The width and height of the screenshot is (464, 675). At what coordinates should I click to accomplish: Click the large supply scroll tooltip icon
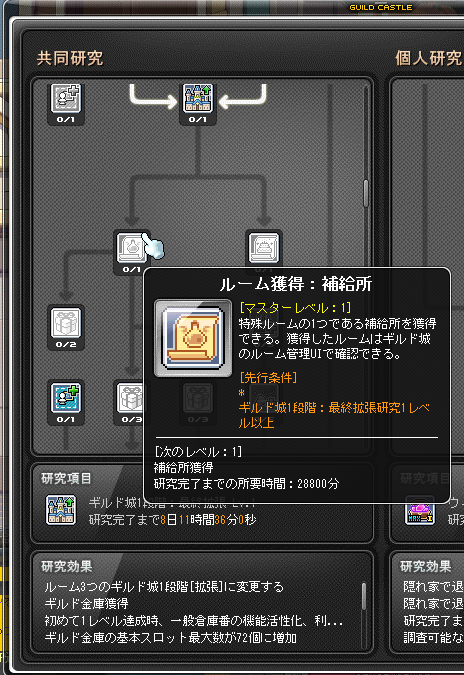pos(193,338)
